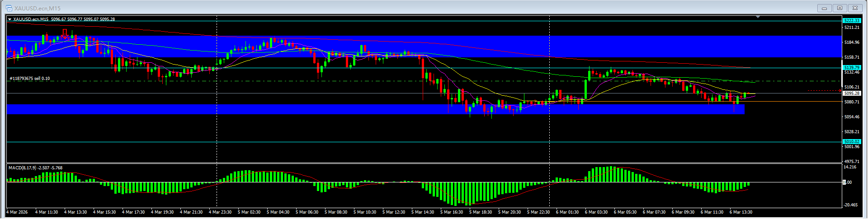
Task: Click the 5 Mar 14:30 time axis label
Action: click(x=423, y=212)
